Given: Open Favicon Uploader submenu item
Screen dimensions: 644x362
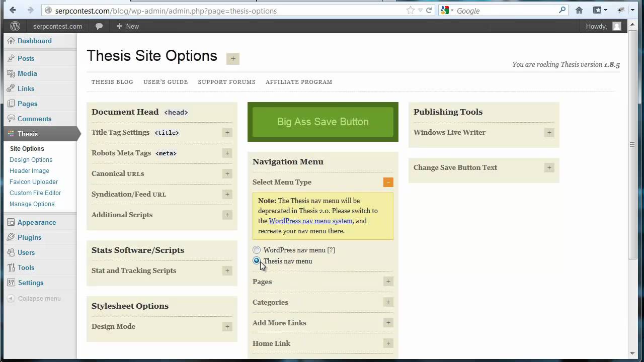Looking at the screenshot, I should [34, 182].
